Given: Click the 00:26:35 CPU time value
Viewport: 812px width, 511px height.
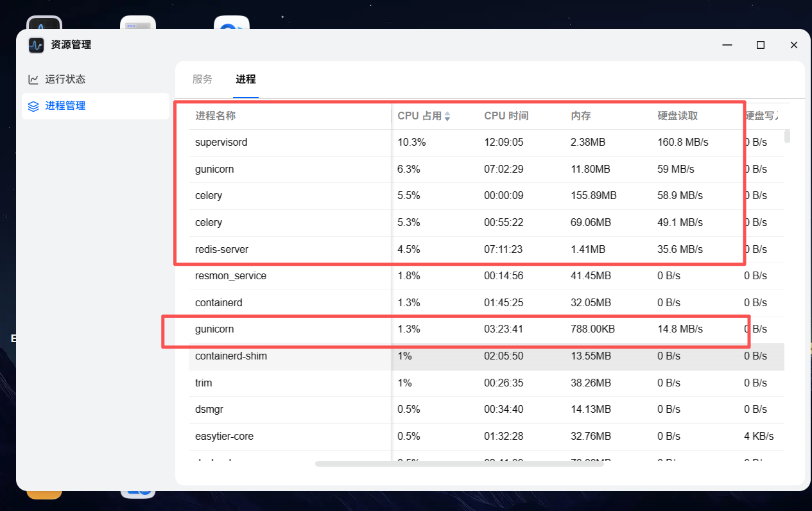Looking at the screenshot, I should point(503,383).
